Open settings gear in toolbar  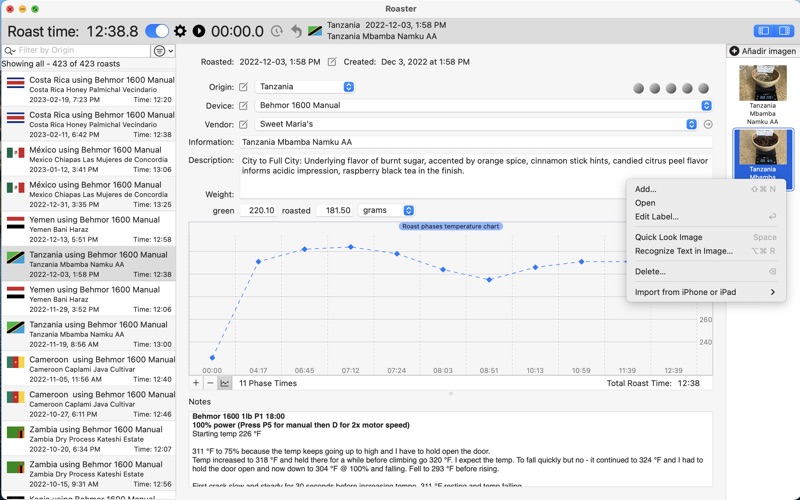[x=180, y=31]
